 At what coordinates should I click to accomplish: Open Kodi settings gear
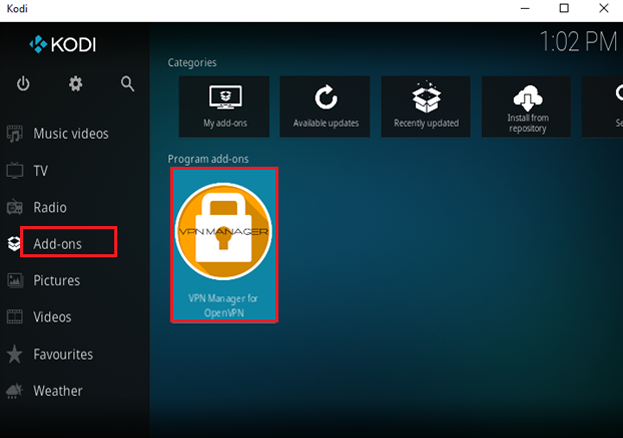[x=75, y=84]
